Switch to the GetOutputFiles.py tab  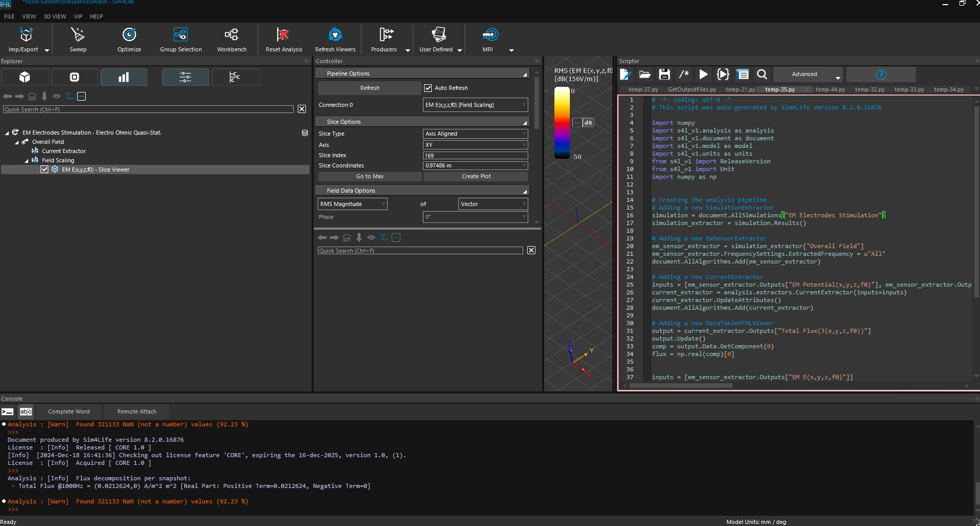pos(692,89)
